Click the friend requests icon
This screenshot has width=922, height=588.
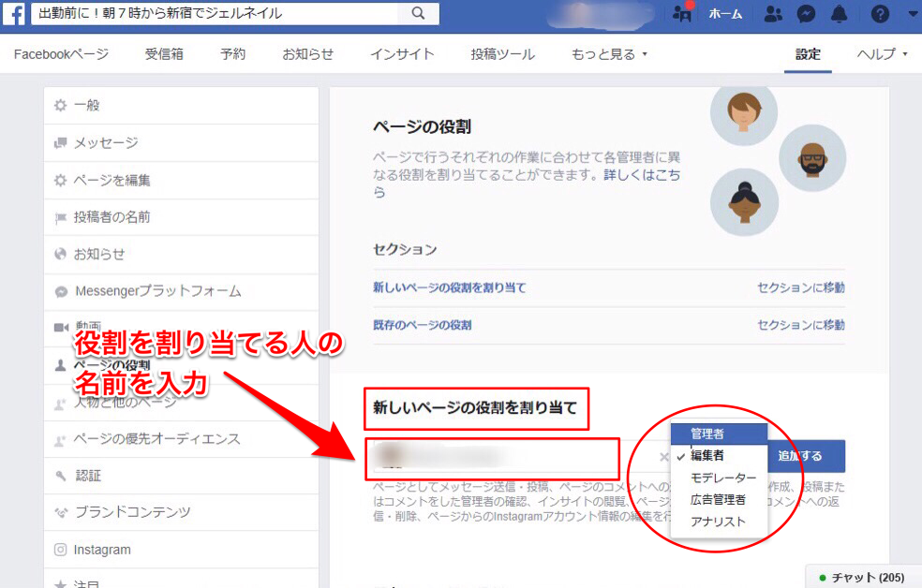[x=772, y=14]
